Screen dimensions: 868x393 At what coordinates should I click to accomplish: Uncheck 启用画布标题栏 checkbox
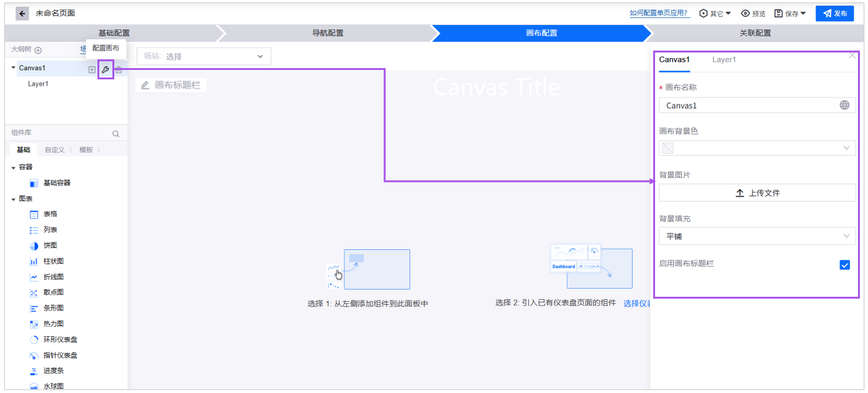point(845,265)
